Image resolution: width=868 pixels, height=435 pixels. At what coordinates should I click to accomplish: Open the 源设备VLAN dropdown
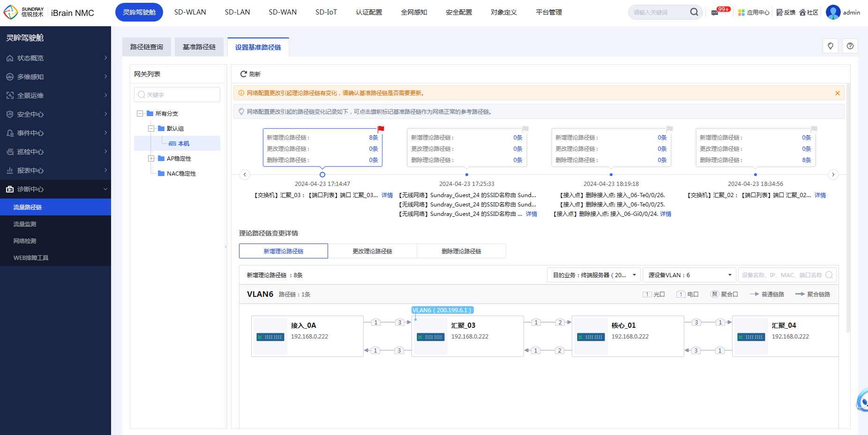(x=689, y=275)
